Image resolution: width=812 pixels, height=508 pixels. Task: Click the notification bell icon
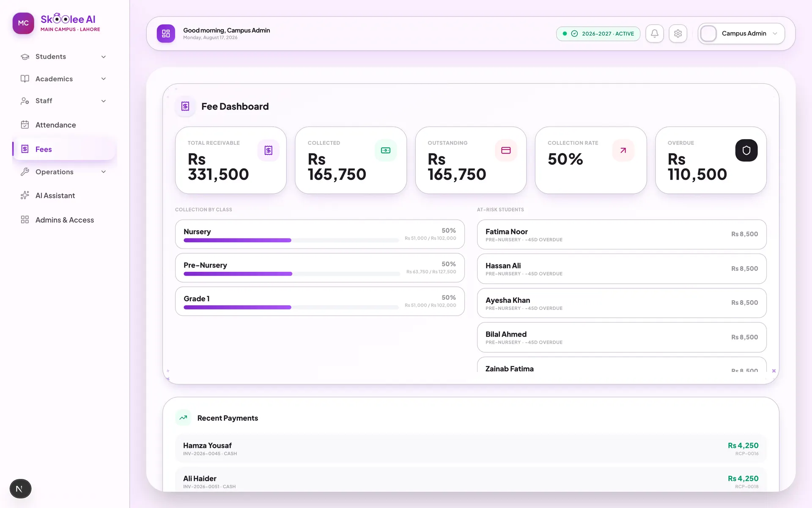[x=654, y=33]
